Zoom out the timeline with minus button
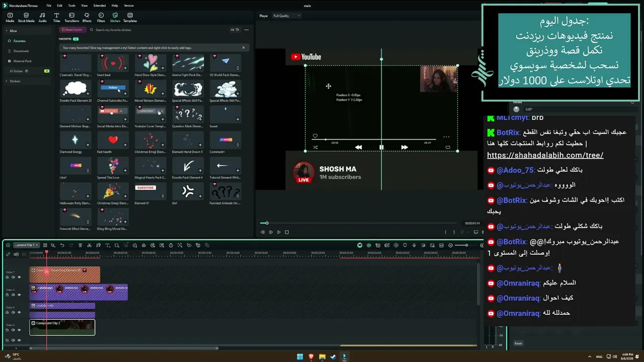The height and width of the screenshot is (362, 644). coord(451,245)
